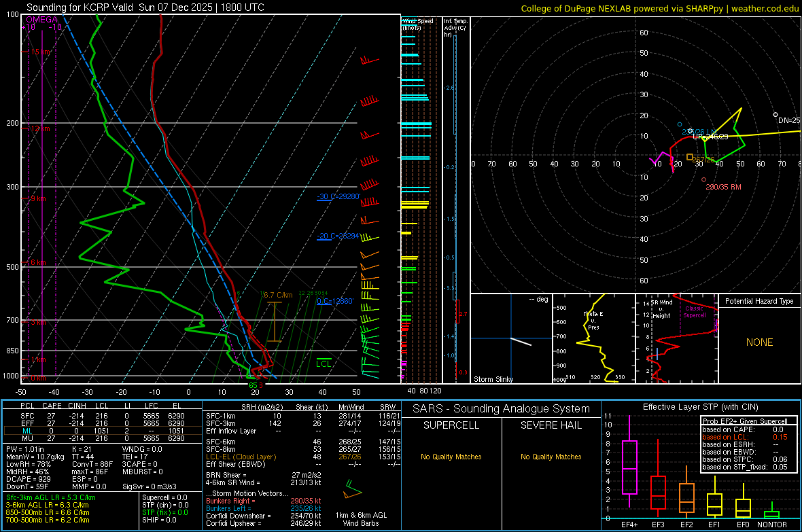
Task: Click the red 'based on LCL: 0.15' line
Action: [745, 438]
